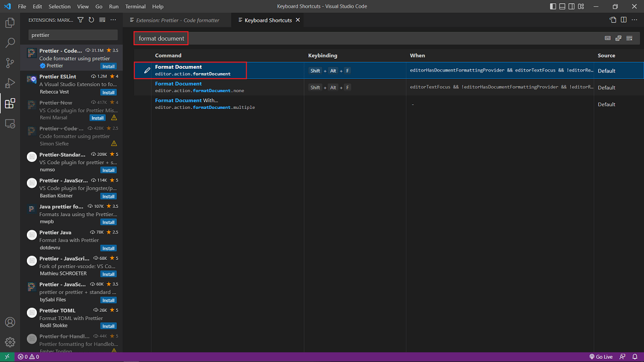This screenshot has width=644, height=362.
Task: Refresh the extensions list
Action: pyautogui.click(x=91, y=20)
